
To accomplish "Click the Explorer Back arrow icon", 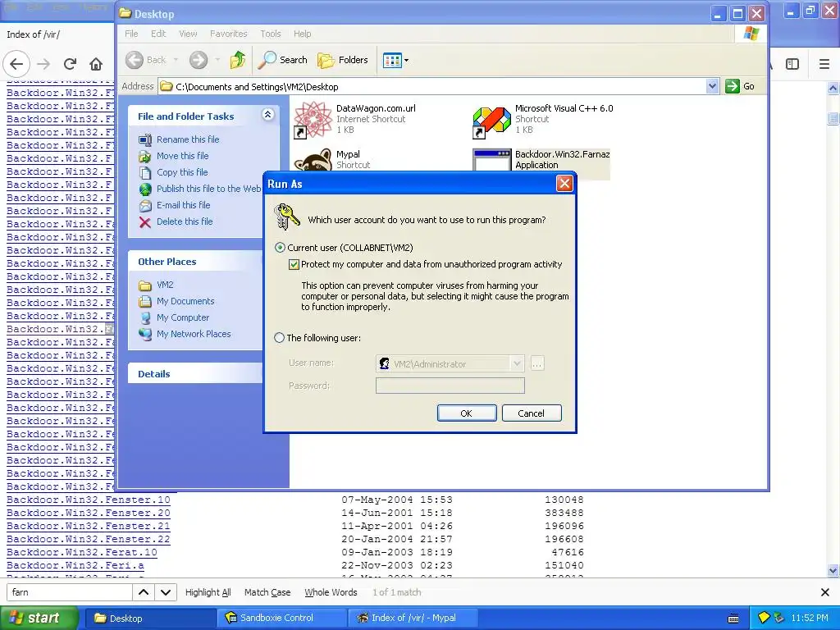I will pyautogui.click(x=135, y=60).
